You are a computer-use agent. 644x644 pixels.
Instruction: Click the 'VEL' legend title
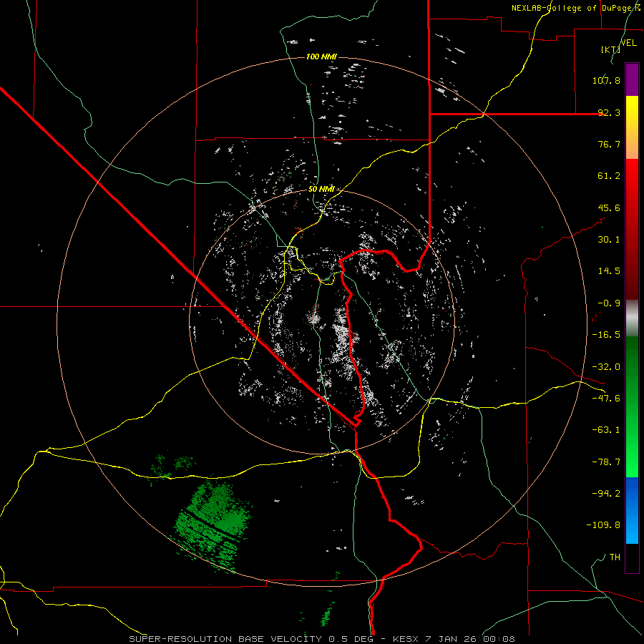pyautogui.click(x=629, y=43)
